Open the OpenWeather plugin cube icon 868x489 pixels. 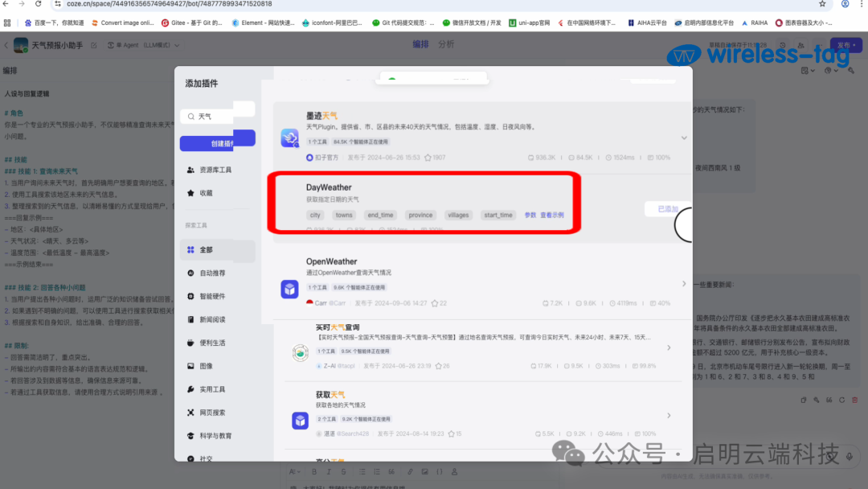[x=289, y=289]
